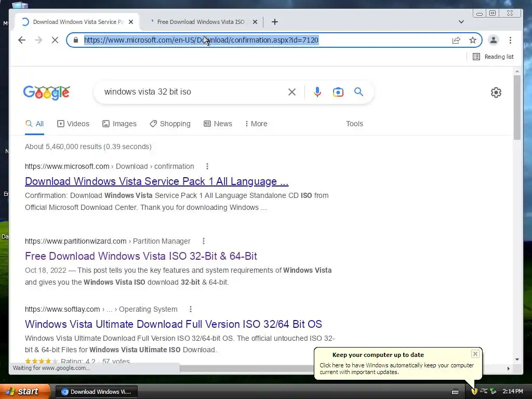Image resolution: width=532 pixels, height=399 pixels.
Task: Click the microsoft.com result URL breadcrumb
Action: (x=109, y=166)
